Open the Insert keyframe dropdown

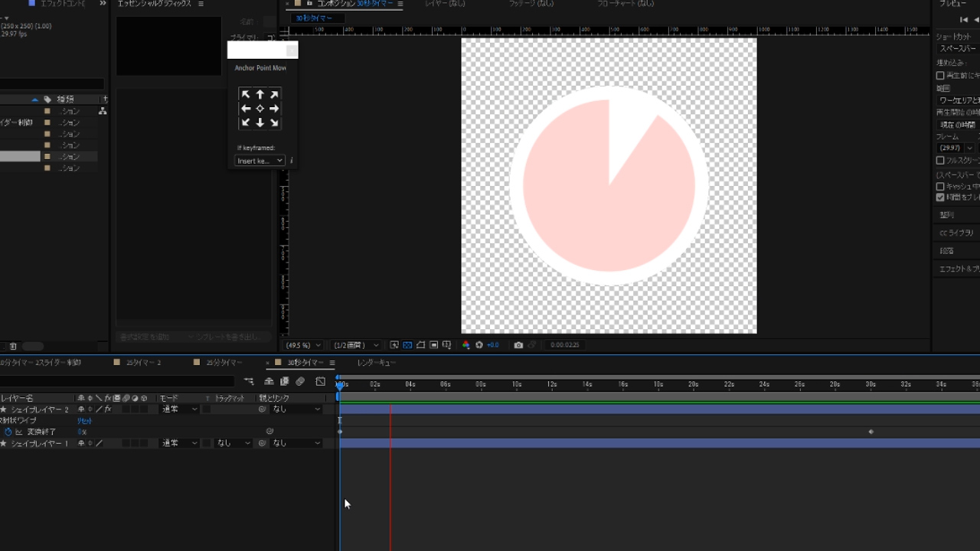pyautogui.click(x=260, y=161)
